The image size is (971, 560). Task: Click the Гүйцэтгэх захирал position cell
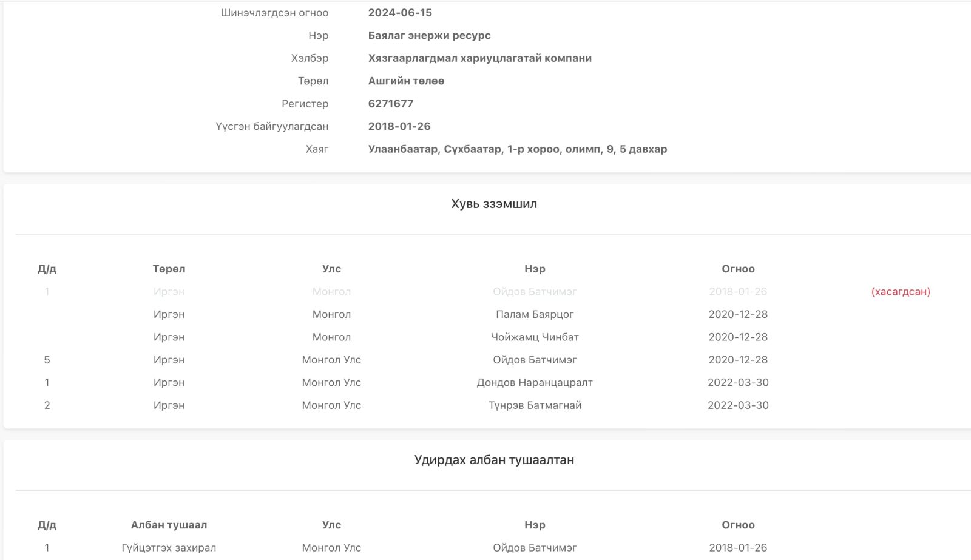click(169, 548)
